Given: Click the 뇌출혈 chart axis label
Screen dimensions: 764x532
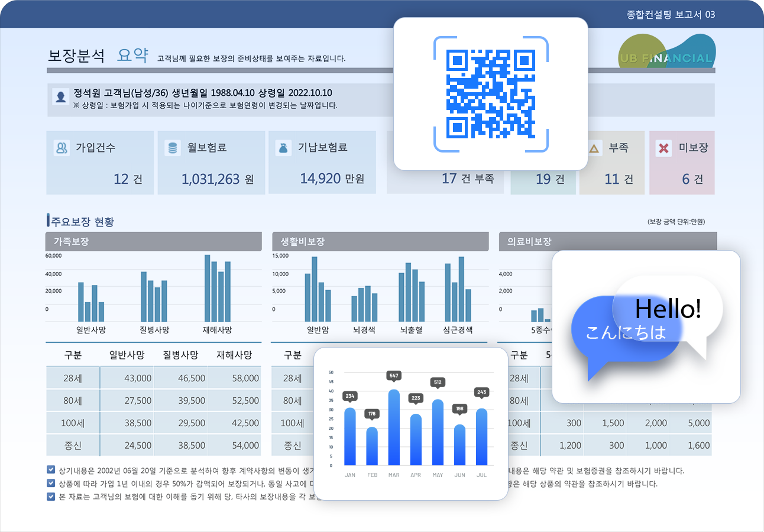Looking at the screenshot, I should click(x=412, y=330).
